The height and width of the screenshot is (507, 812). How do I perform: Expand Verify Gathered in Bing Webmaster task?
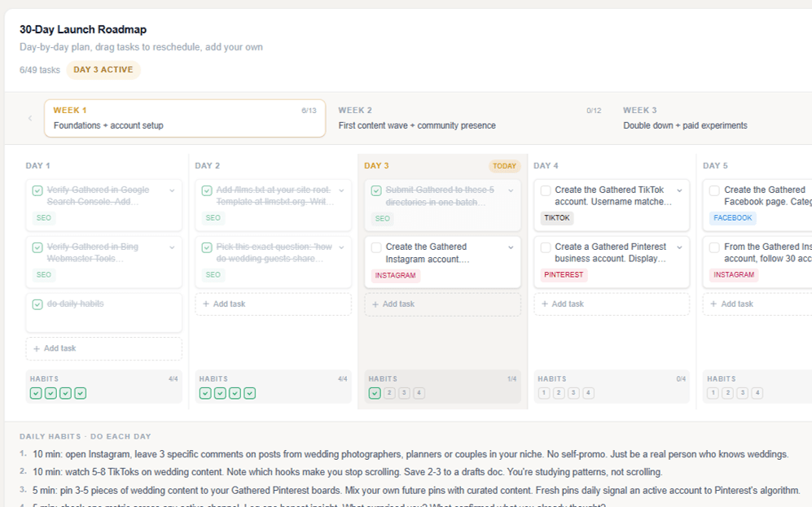(x=172, y=247)
